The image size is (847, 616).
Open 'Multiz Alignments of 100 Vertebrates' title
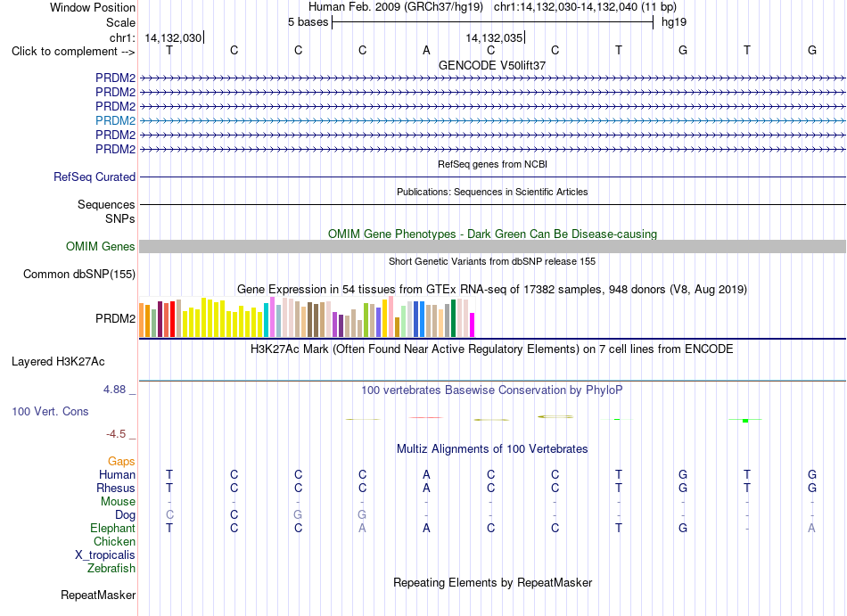tap(492, 449)
